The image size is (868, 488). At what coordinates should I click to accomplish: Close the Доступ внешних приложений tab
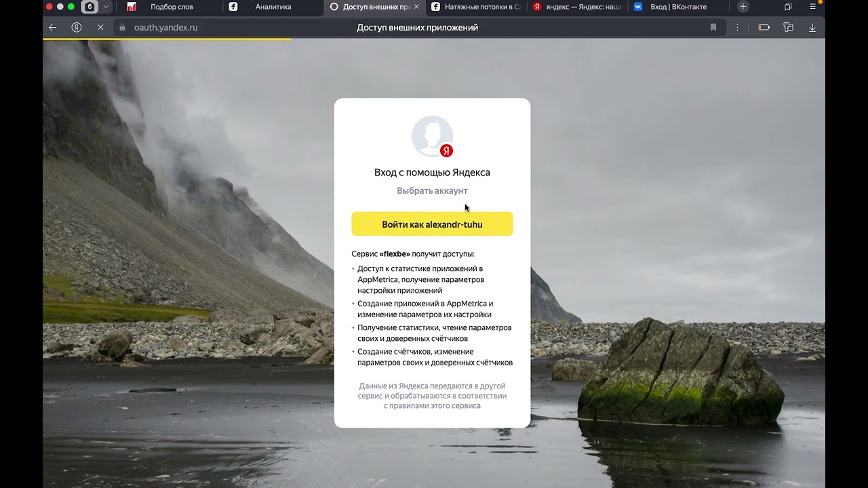[416, 7]
